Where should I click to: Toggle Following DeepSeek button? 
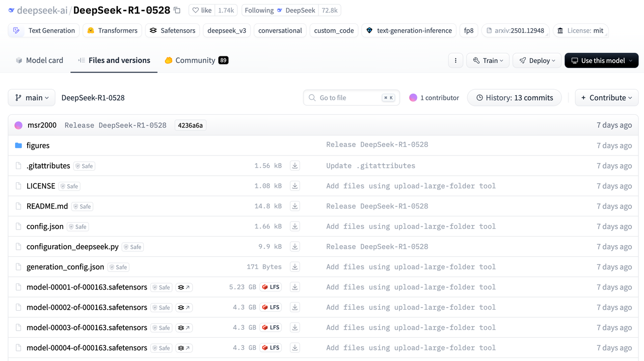(x=280, y=10)
